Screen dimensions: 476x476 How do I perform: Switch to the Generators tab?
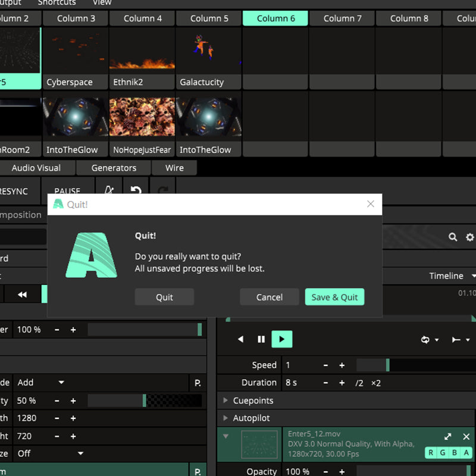pyautogui.click(x=114, y=168)
